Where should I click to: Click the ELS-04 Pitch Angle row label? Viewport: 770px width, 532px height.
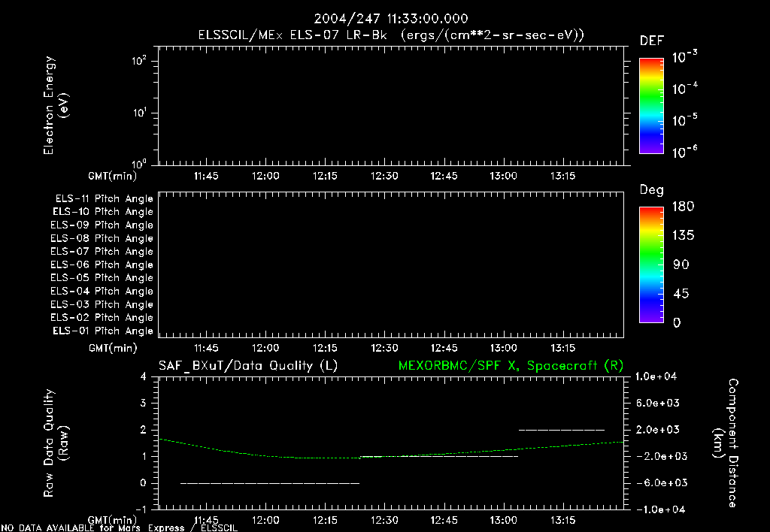click(x=102, y=291)
